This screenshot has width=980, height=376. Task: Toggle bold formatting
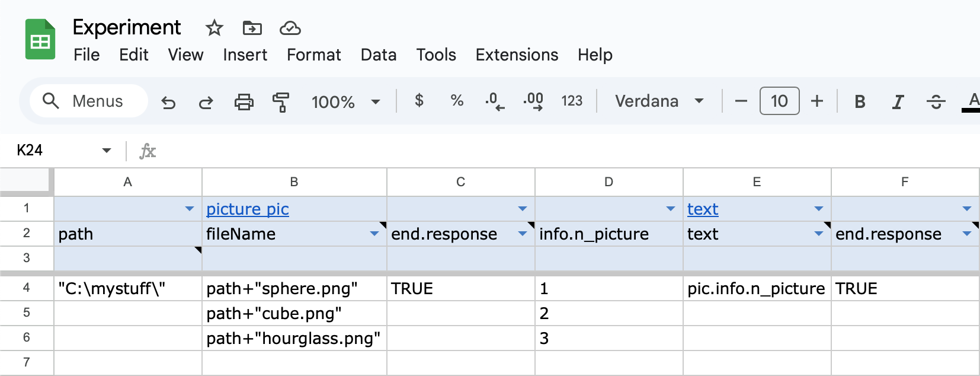click(x=860, y=101)
